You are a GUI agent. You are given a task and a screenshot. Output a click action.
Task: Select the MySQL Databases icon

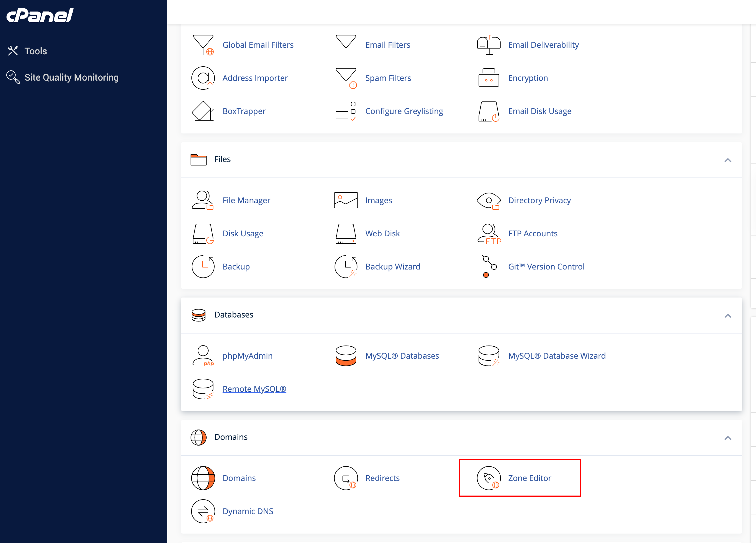point(346,355)
